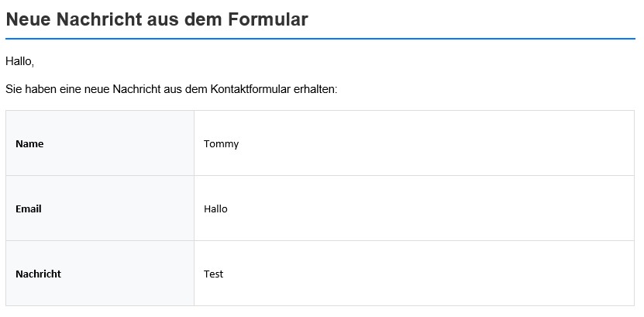Click the "Hallo," greeting line

pyautogui.click(x=19, y=61)
